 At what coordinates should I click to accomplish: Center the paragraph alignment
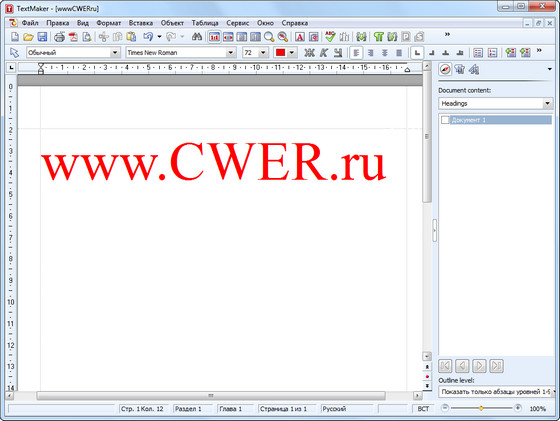tap(385, 53)
